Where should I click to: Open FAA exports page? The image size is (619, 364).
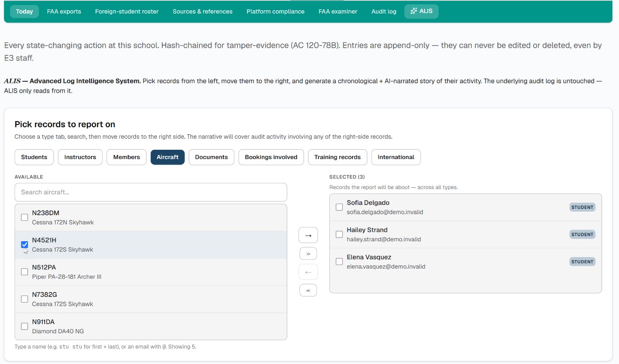pyautogui.click(x=64, y=11)
